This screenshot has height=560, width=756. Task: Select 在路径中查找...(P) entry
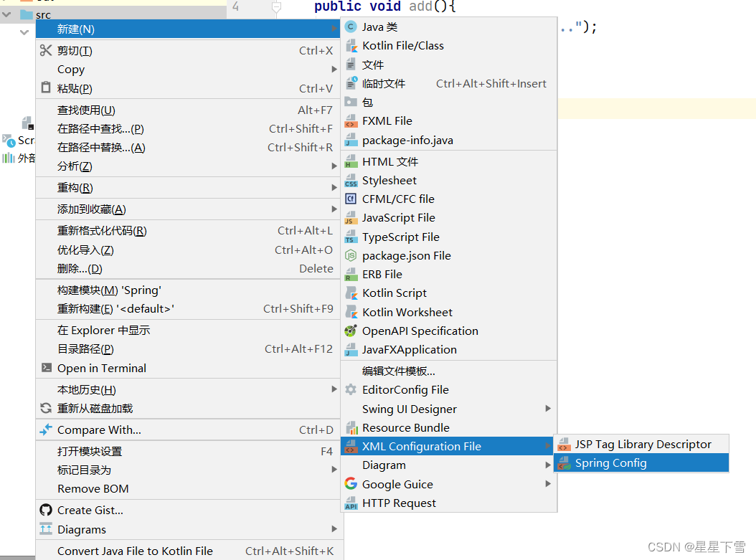pyautogui.click(x=188, y=128)
